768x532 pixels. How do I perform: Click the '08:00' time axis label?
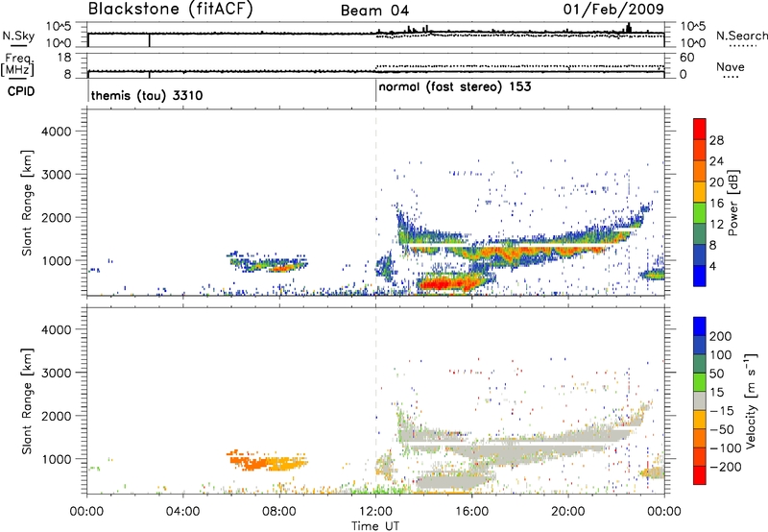[x=279, y=511]
